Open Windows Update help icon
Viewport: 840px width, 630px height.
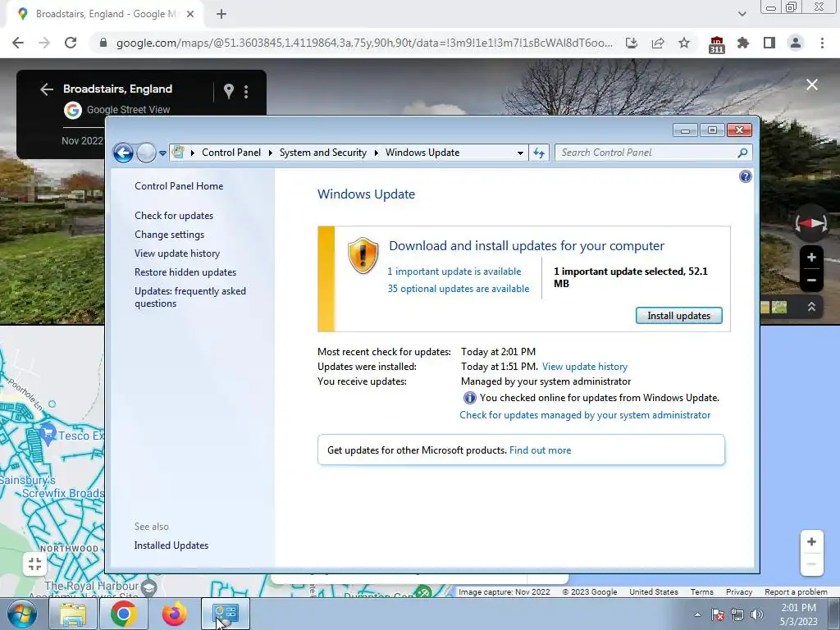tap(745, 176)
